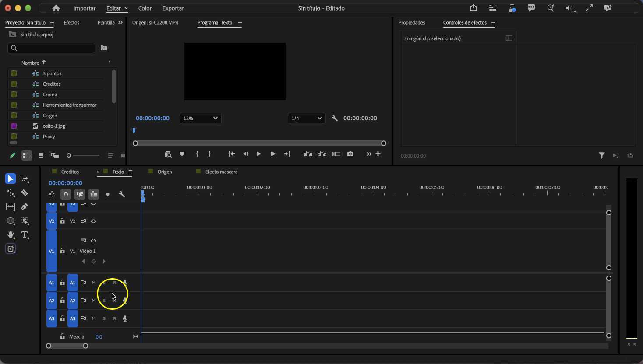
Task: Go to In point button
Action: (231, 154)
